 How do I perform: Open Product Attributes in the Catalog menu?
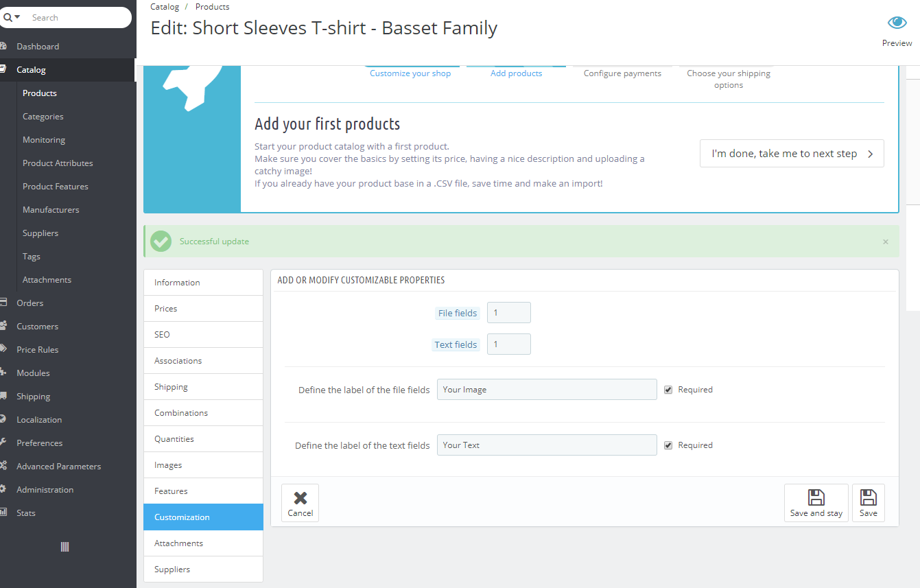(x=58, y=163)
